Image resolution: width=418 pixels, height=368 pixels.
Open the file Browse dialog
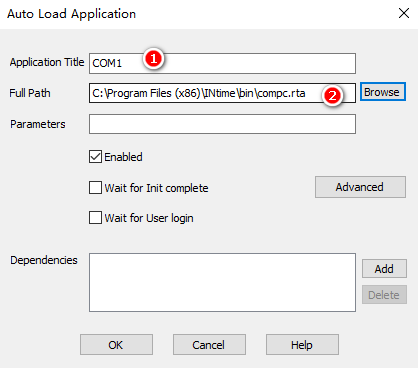[x=383, y=92]
